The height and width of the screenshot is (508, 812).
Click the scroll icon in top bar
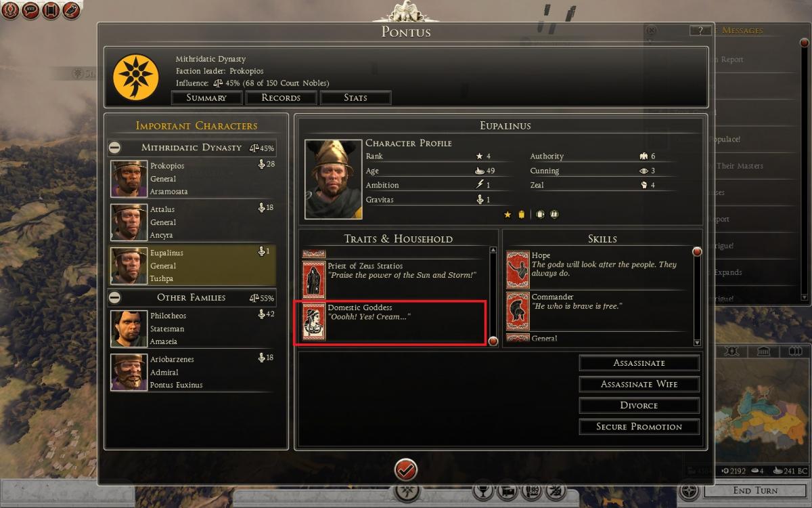(x=51, y=10)
